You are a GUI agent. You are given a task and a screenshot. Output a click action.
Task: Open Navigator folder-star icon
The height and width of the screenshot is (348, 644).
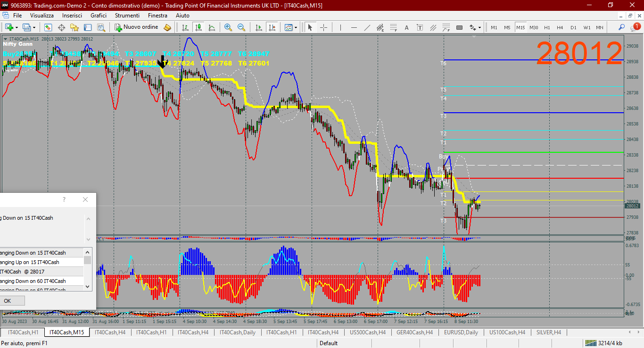(x=74, y=27)
